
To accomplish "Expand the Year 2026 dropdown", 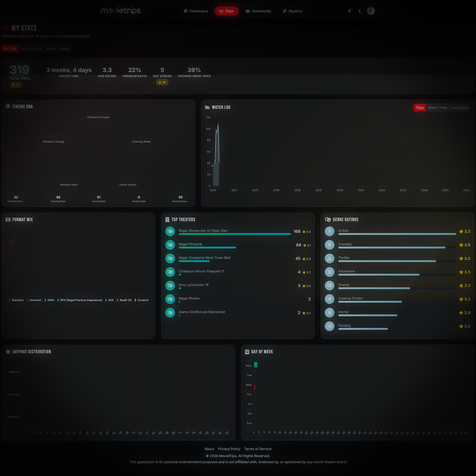I will (x=31, y=48).
